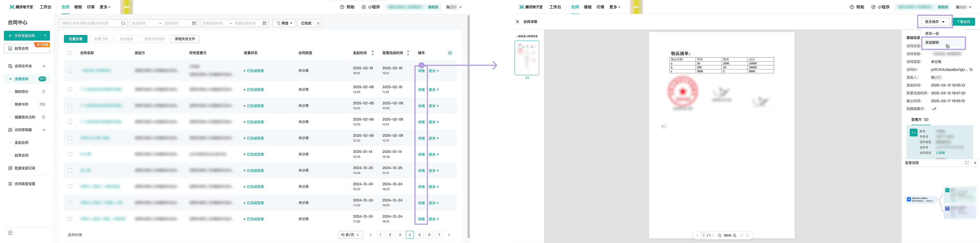
Task: Rotate document counterclockwise icon
Action: point(742,235)
